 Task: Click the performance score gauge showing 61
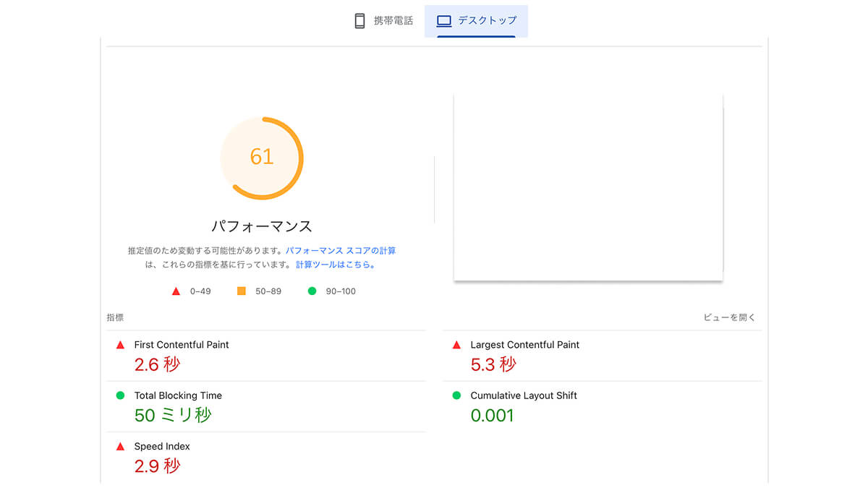pos(262,158)
